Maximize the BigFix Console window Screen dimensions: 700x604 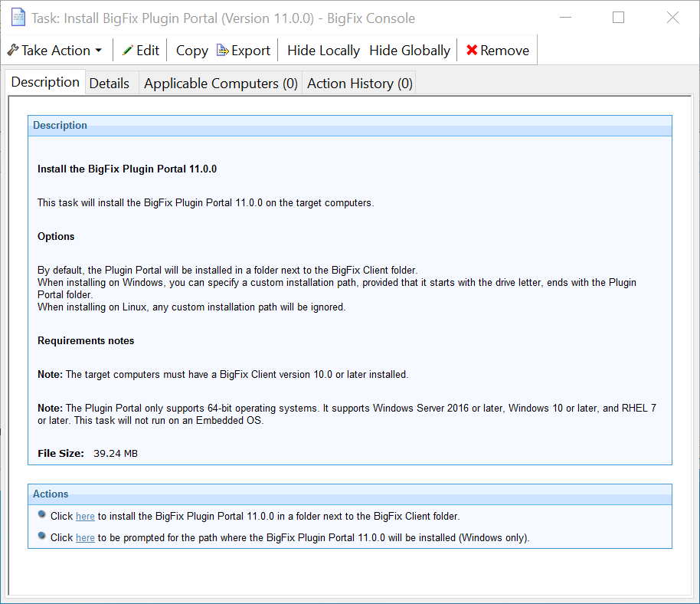618,18
